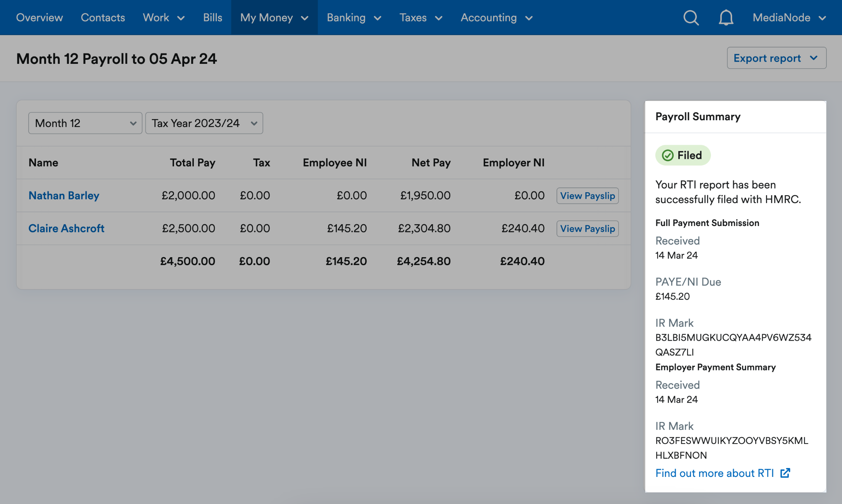Click the green Filed checkmark icon
Screen dimensions: 842x504
point(668,156)
